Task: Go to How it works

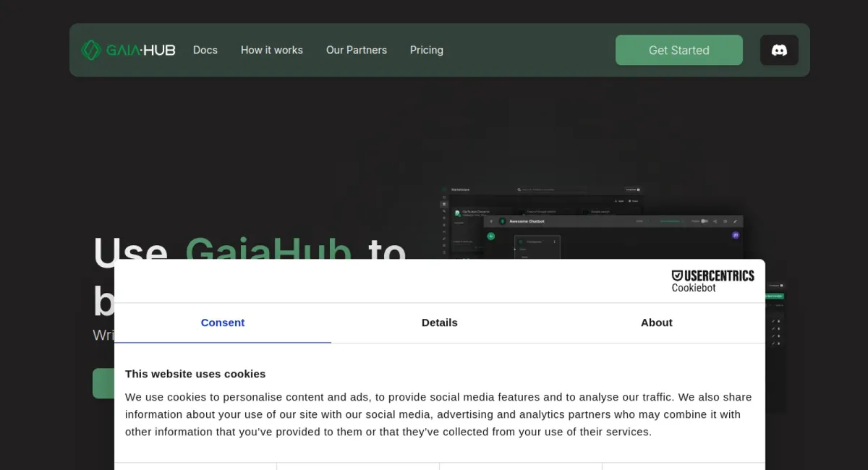Action: tap(272, 50)
